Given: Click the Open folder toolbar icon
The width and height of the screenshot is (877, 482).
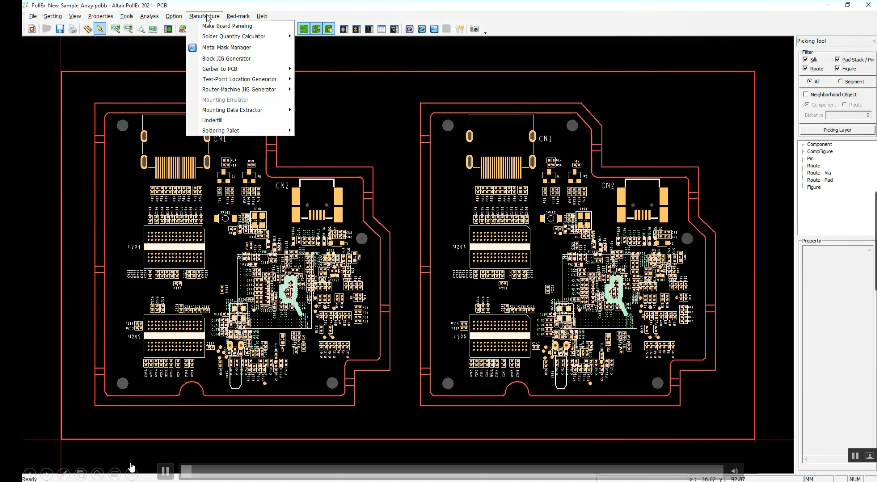Looking at the screenshot, I should (46, 29).
